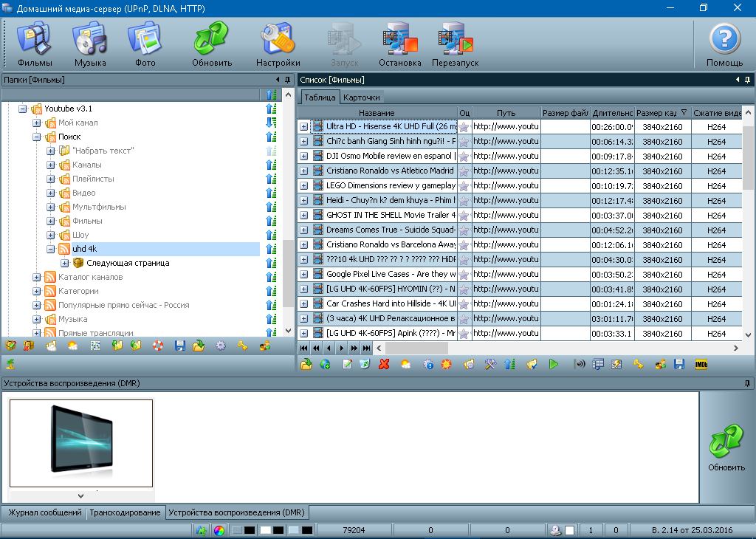
Task: Open the Журнал сообщений tab
Action: click(x=44, y=512)
